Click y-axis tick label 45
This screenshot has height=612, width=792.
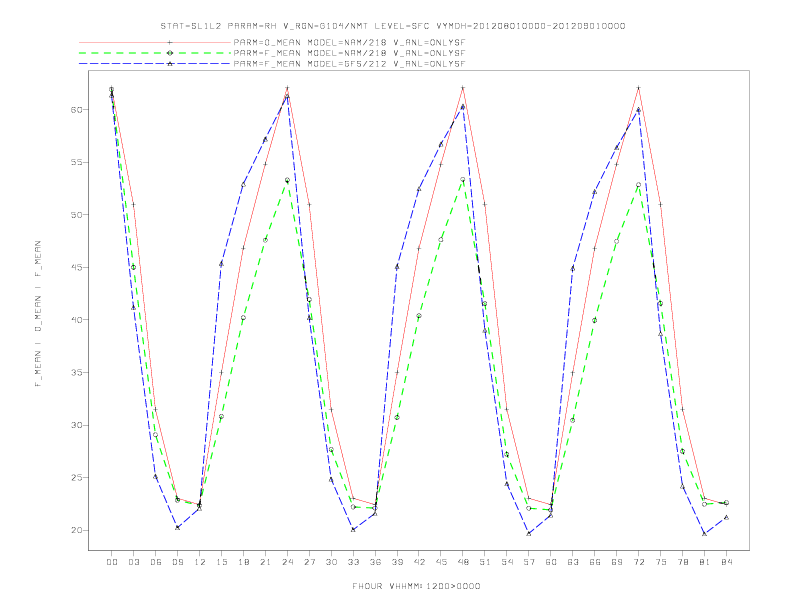(77, 267)
